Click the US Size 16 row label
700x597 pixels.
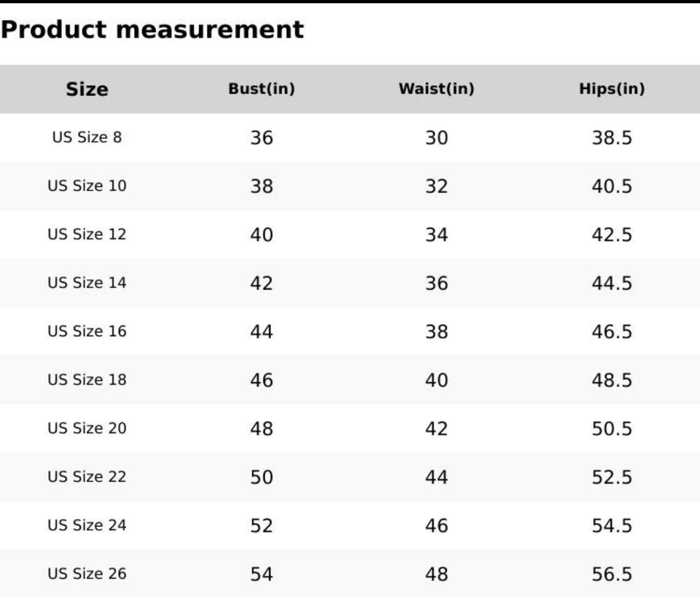(x=87, y=331)
